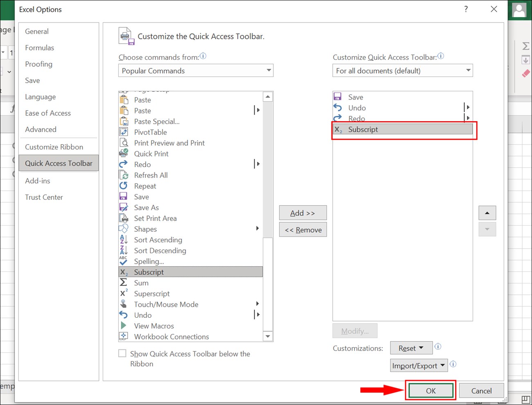Click the info icon next to Reset

(438, 346)
